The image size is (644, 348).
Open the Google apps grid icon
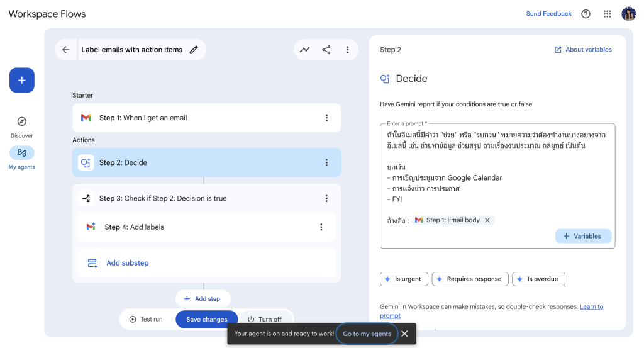(x=607, y=14)
